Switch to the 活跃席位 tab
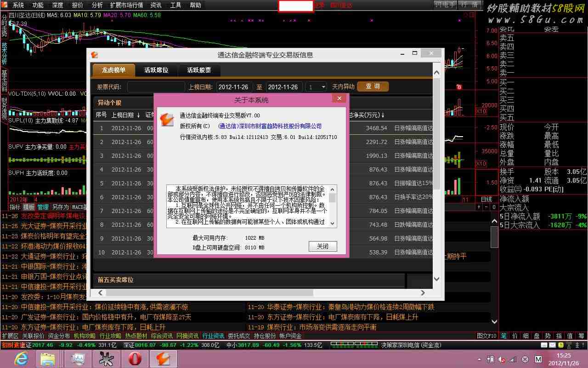Image resolution: width=588 pixels, height=368 pixels. point(156,70)
